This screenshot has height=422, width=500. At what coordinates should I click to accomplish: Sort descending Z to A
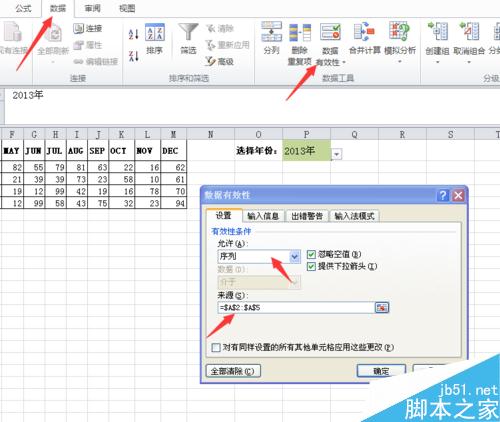click(x=133, y=56)
